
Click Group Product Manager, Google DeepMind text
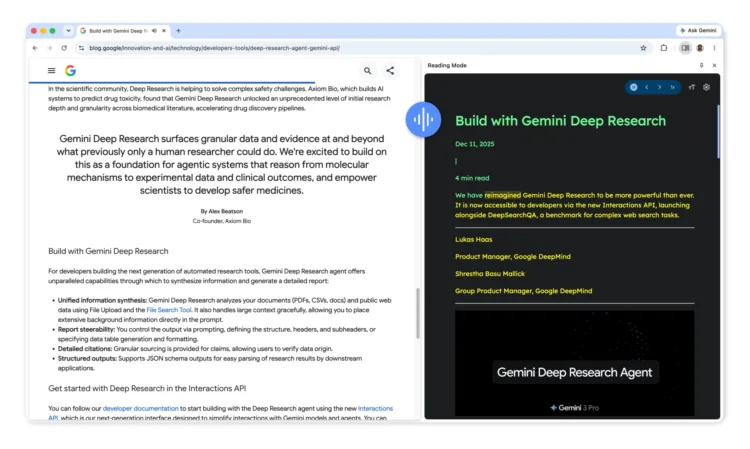point(523,291)
